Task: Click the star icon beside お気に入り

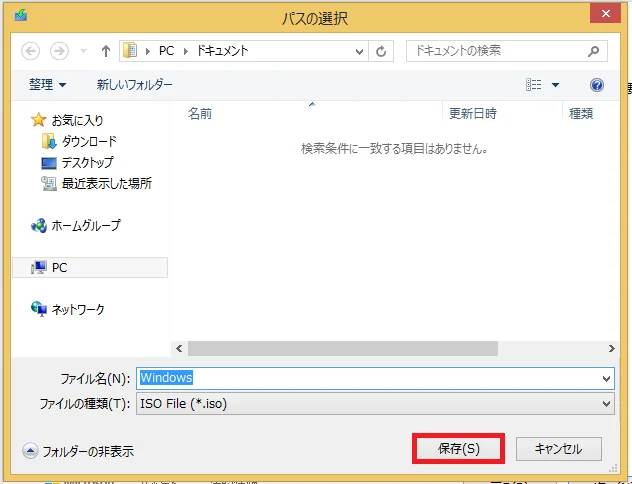Action: pos(38,120)
